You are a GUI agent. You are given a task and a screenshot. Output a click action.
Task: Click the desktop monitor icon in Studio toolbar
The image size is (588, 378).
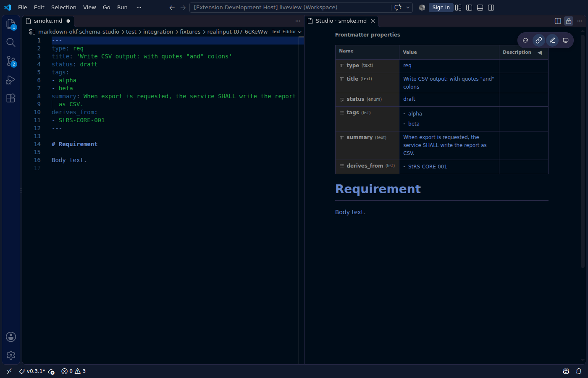tap(566, 40)
